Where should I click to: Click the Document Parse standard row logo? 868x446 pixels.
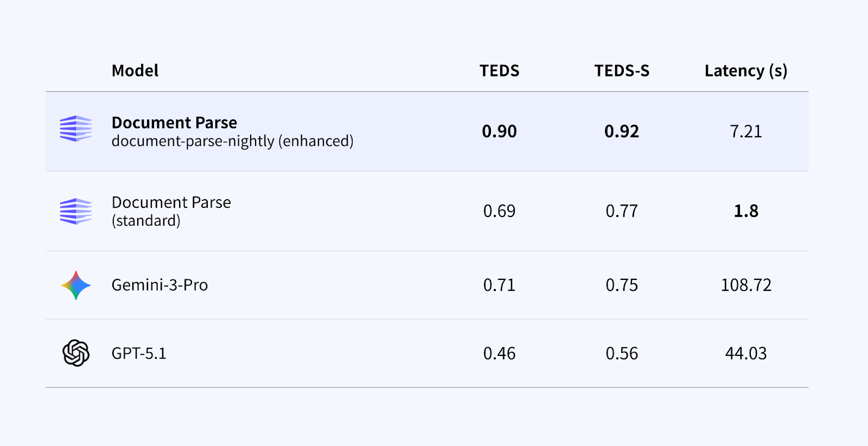coord(76,211)
